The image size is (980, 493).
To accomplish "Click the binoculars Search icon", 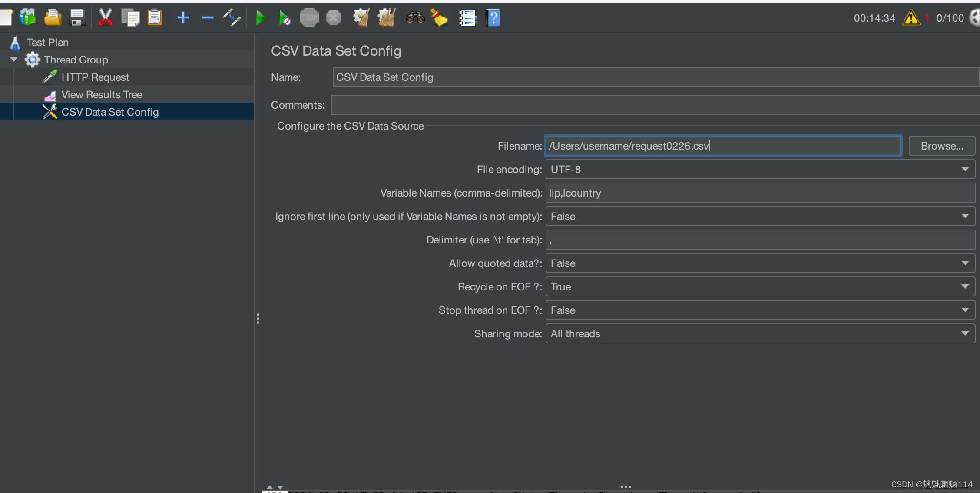I will 415,18.
